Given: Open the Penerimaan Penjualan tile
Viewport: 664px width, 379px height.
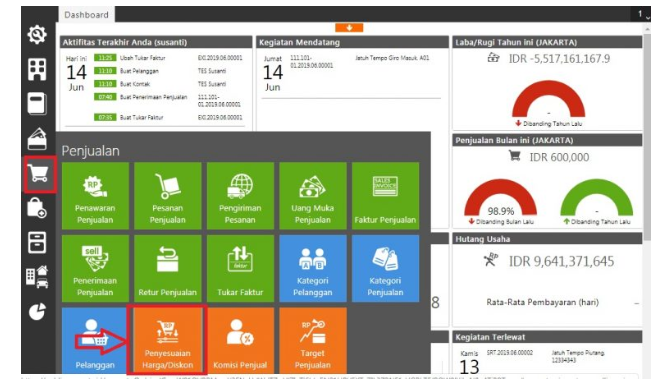Looking at the screenshot, I should tap(95, 268).
